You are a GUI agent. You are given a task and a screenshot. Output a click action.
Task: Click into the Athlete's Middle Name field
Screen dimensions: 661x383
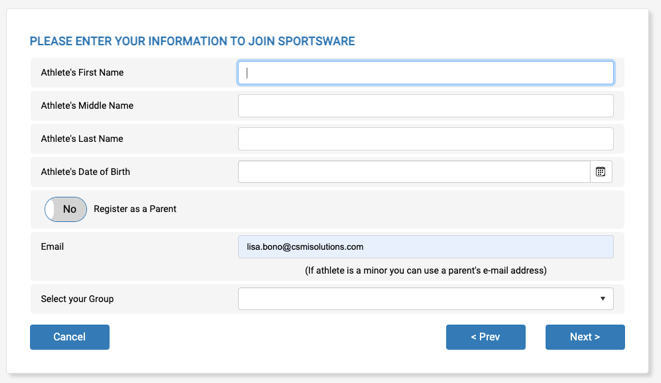click(x=426, y=106)
